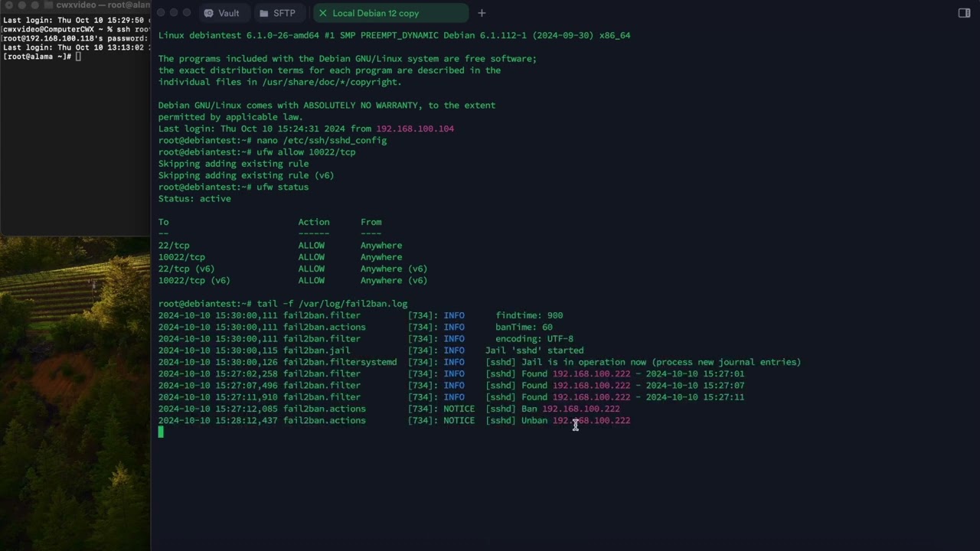Select the Local Debian 12 copy tab
980x551 pixels.
tap(375, 13)
